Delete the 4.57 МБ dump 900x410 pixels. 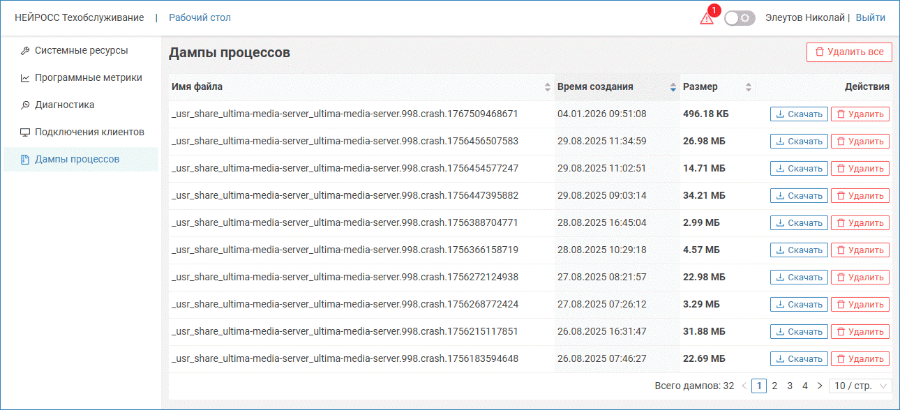coord(860,250)
